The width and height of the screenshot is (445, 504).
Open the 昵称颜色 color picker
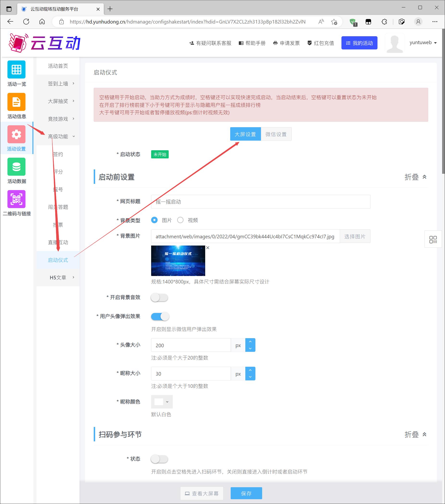coord(162,402)
